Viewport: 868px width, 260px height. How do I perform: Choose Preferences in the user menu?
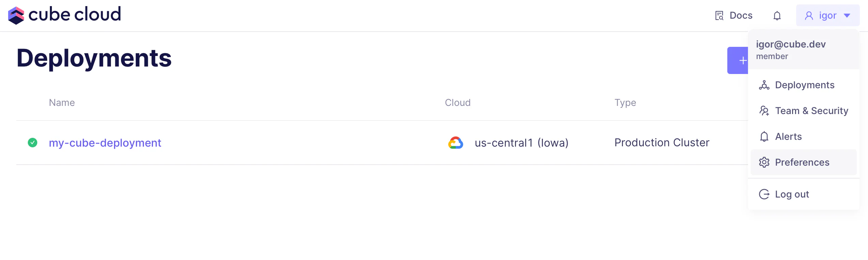[802, 162]
